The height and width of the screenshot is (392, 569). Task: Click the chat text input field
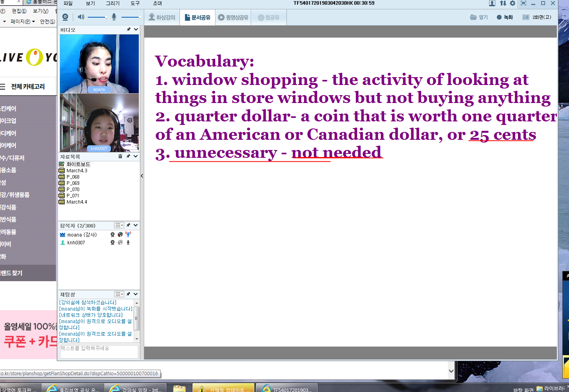tap(99, 351)
